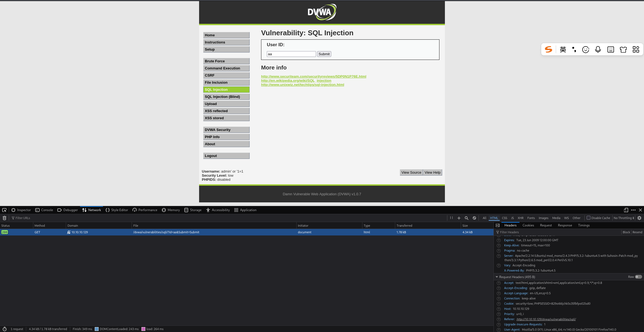Switch to the Response tab
The image size is (644, 332).
click(x=565, y=225)
